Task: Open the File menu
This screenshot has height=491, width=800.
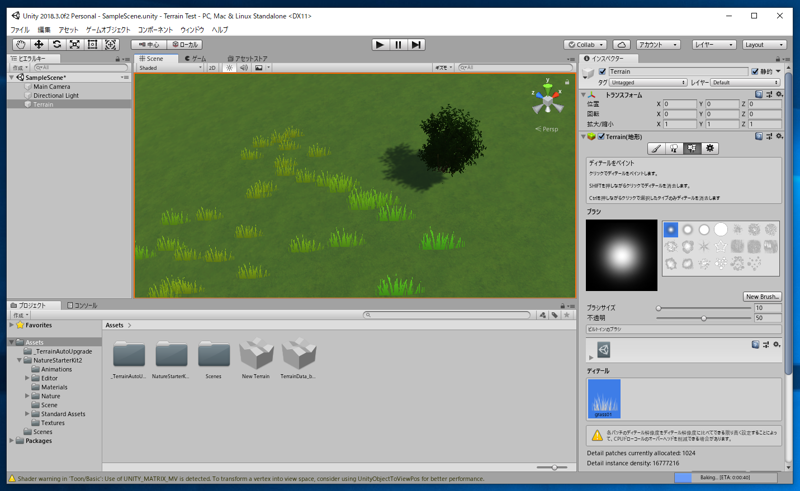Action: (20, 30)
